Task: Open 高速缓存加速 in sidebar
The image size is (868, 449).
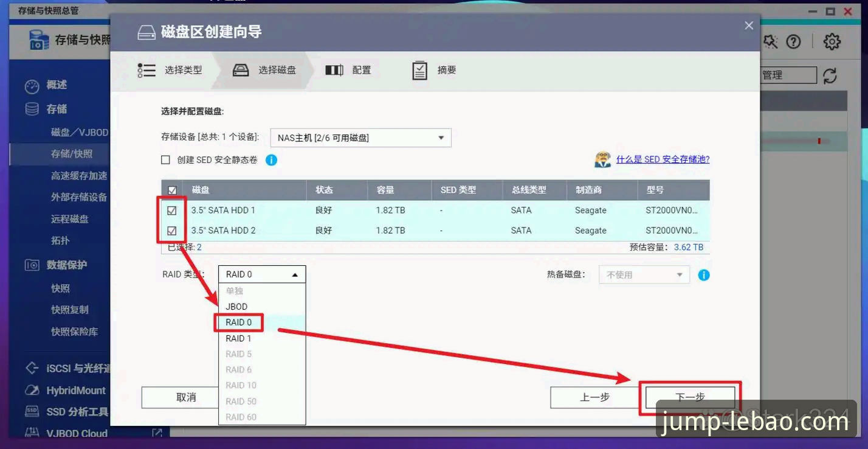Action: click(x=79, y=176)
